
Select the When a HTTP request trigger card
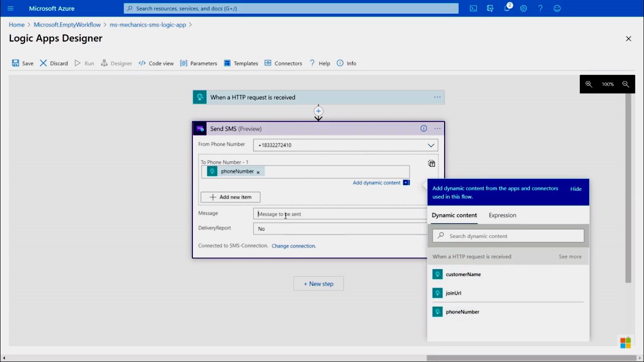tap(319, 97)
